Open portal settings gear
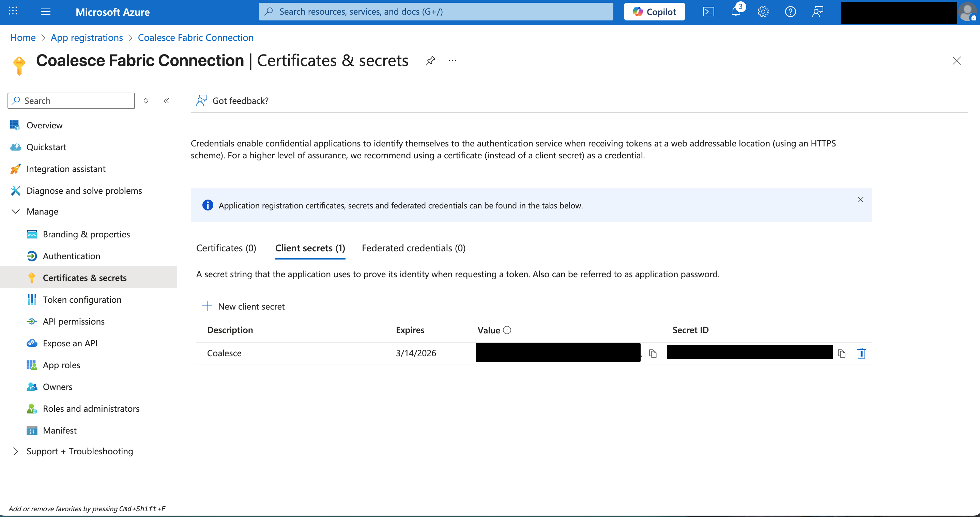The height and width of the screenshot is (517, 980). point(763,12)
